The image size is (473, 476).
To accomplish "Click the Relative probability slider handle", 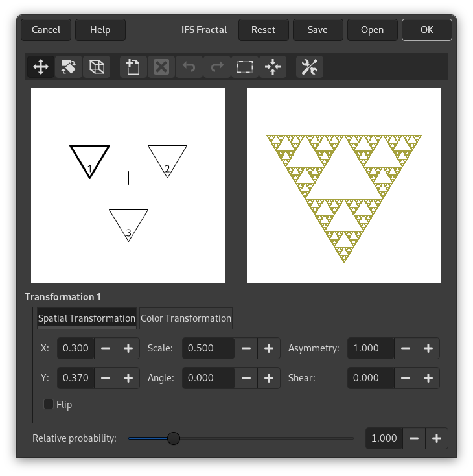I will pyautogui.click(x=174, y=438).
